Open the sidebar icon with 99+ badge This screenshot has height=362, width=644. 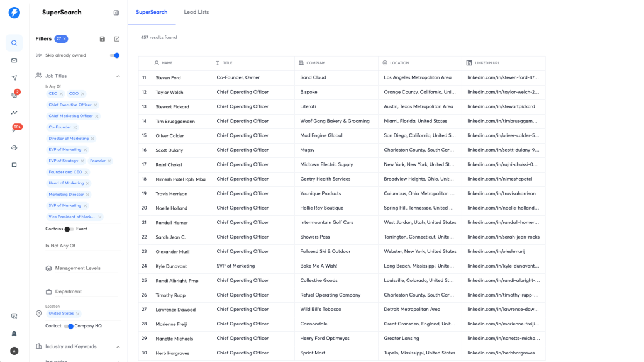tap(15, 129)
